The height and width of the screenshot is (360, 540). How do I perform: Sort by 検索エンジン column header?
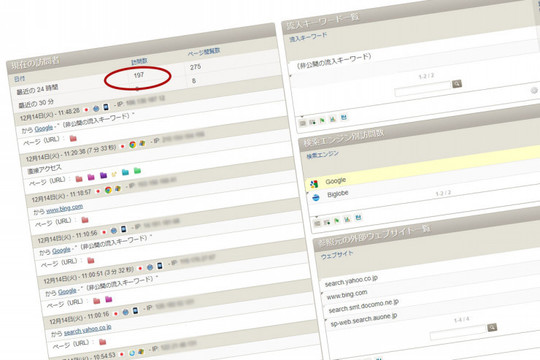point(322,155)
